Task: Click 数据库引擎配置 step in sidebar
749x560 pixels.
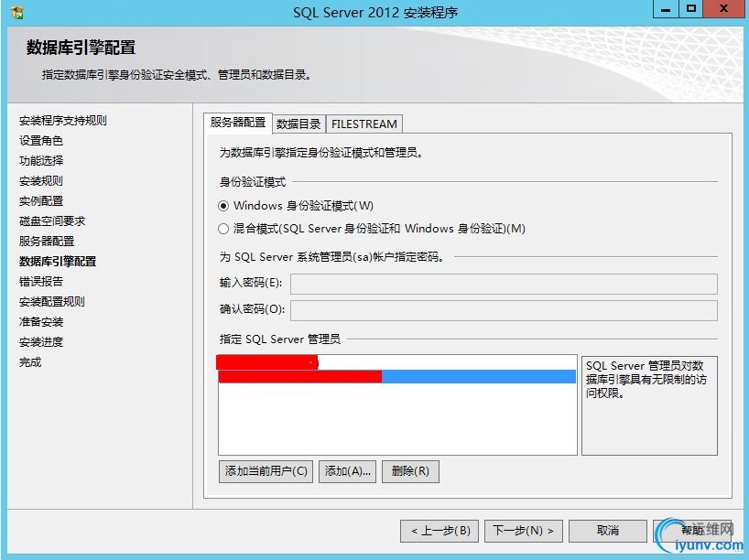Action: pyautogui.click(x=58, y=261)
